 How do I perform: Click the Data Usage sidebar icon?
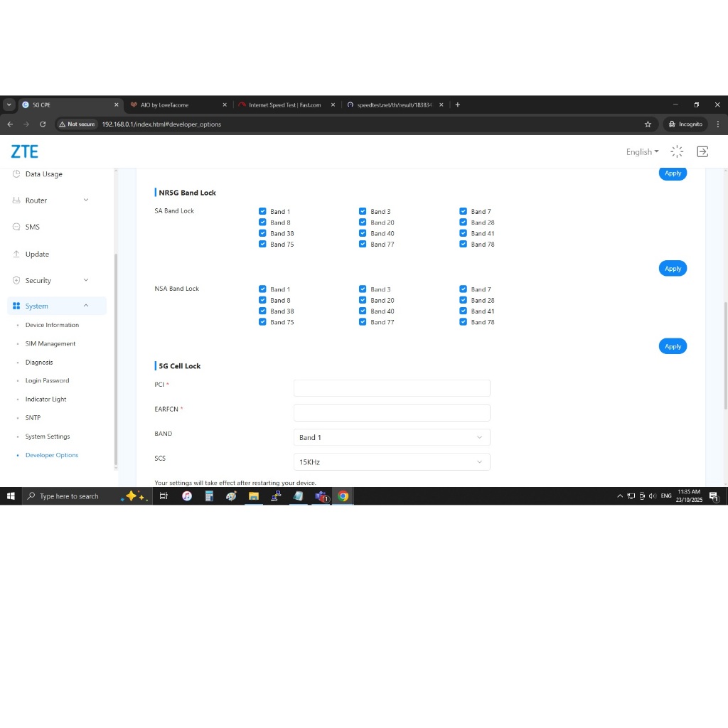click(x=16, y=174)
